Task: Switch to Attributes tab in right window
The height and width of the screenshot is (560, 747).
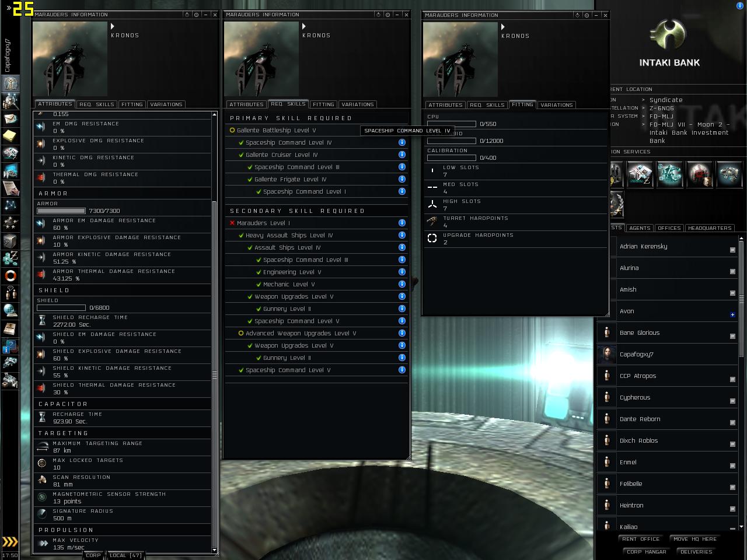Action: [445, 105]
